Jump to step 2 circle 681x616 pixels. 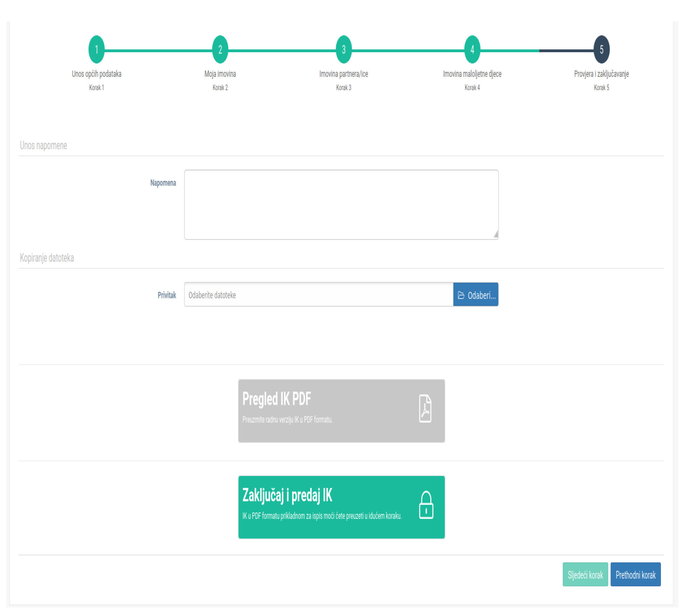(220, 50)
